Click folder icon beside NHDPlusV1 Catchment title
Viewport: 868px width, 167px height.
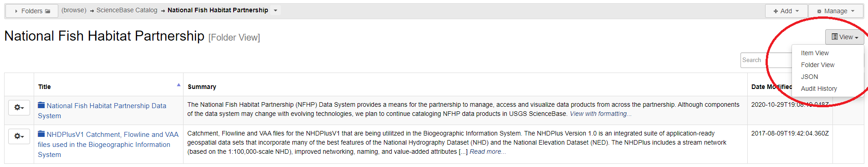[41, 134]
